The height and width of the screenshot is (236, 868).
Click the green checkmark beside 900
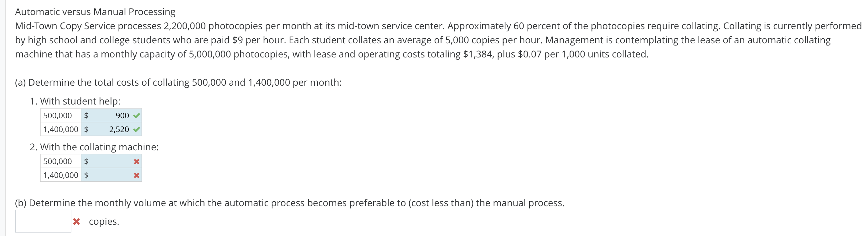click(x=136, y=115)
